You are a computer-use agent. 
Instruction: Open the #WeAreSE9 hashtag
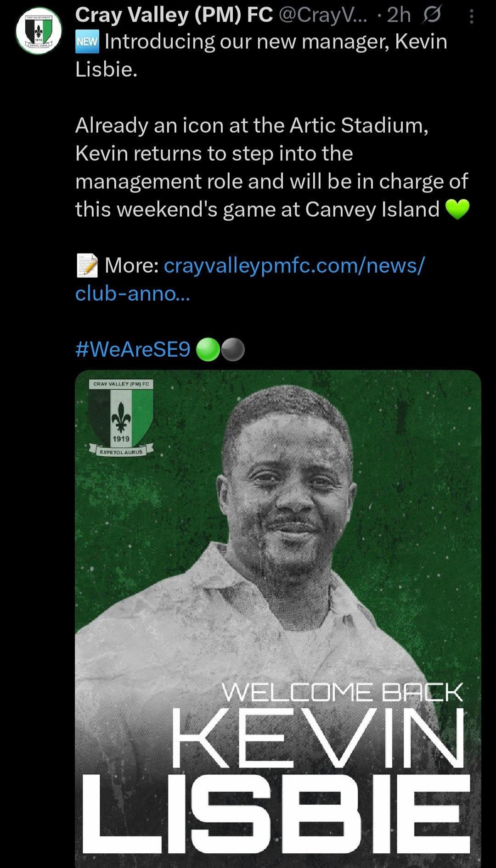[x=133, y=349]
